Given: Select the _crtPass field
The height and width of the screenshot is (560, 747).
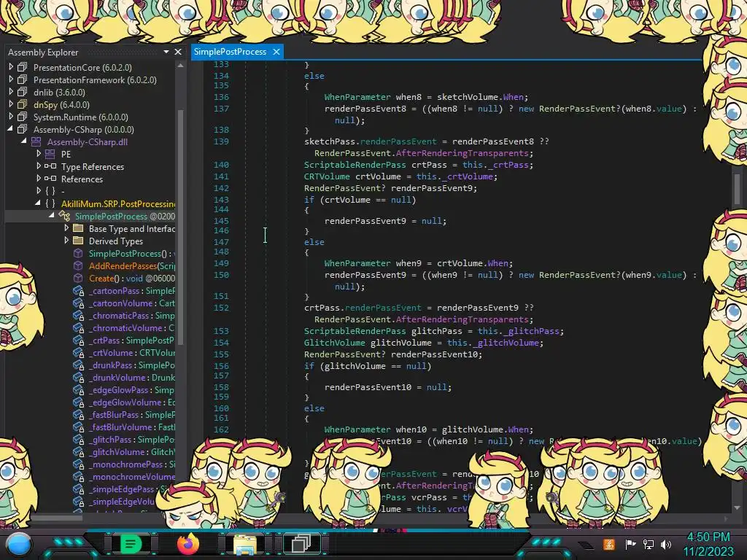Looking at the screenshot, I should [x=131, y=340].
